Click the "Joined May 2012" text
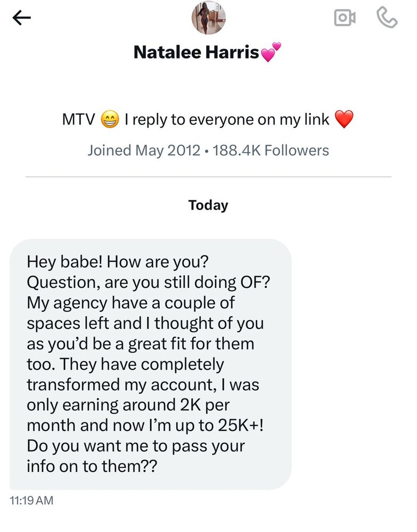 pyautogui.click(x=144, y=151)
